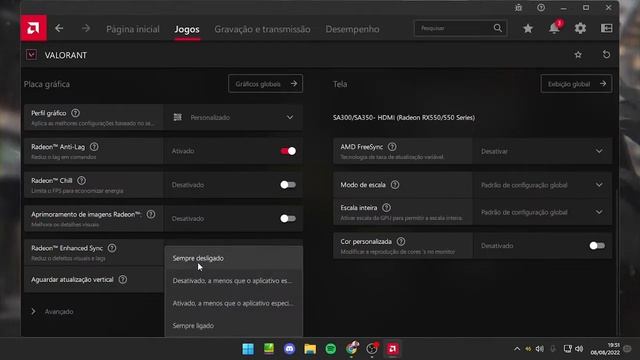Open the favorites star in top bar

pos(528,28)
